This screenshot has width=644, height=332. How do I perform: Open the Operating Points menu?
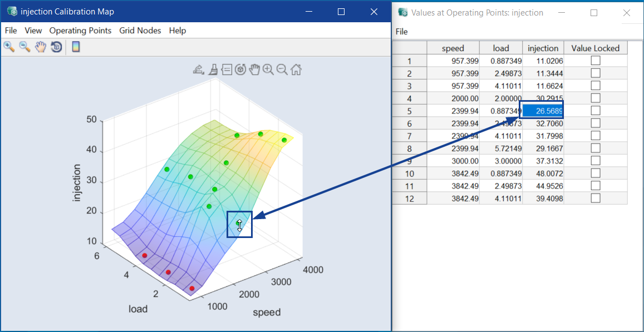80,31
